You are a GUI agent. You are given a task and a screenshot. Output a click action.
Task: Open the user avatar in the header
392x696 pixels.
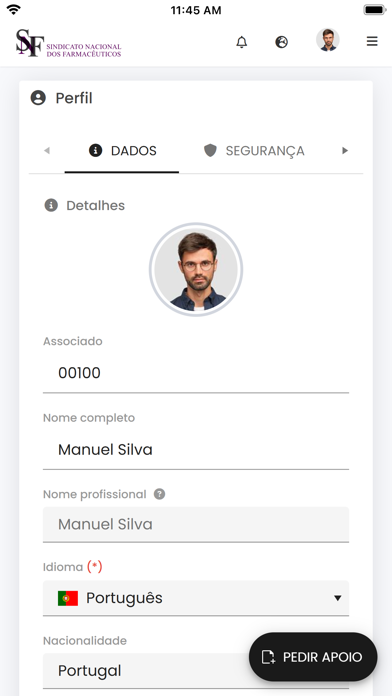coord(328,40)
